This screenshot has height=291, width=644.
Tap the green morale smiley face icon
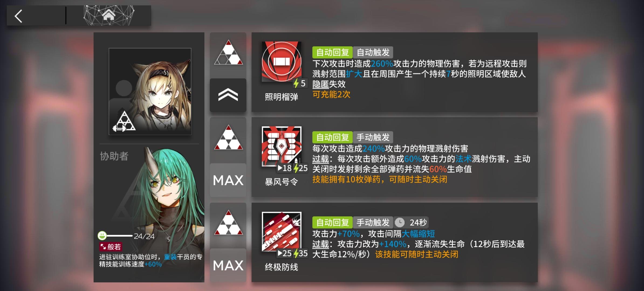pyautogui.click(x=102, y=236)
